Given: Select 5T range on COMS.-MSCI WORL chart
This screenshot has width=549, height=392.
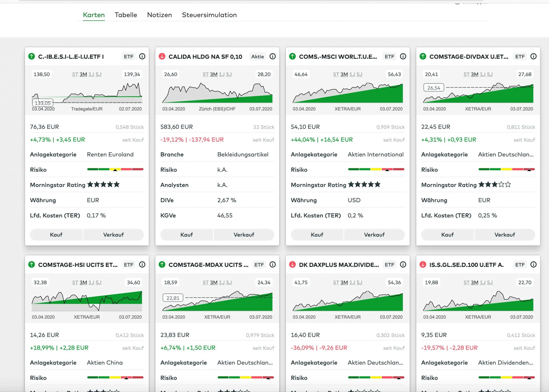Looking at the screenshot, I should pos(336,74).
